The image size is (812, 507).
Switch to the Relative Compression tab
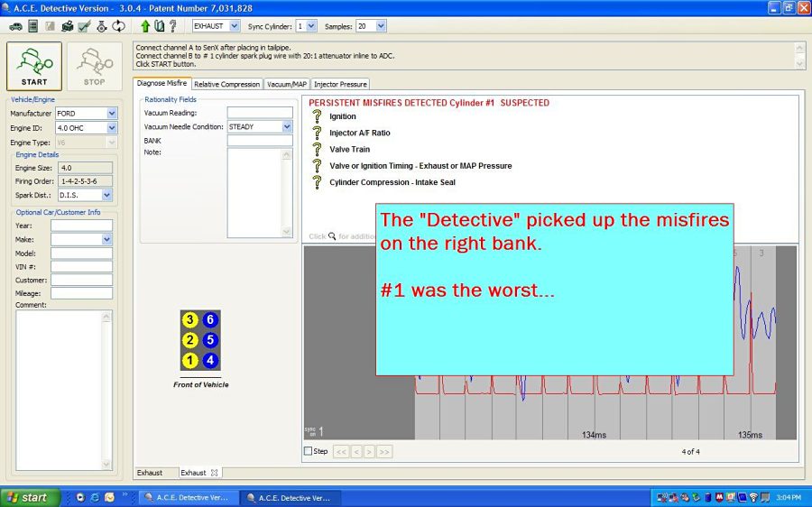click(x=227, y=84)
